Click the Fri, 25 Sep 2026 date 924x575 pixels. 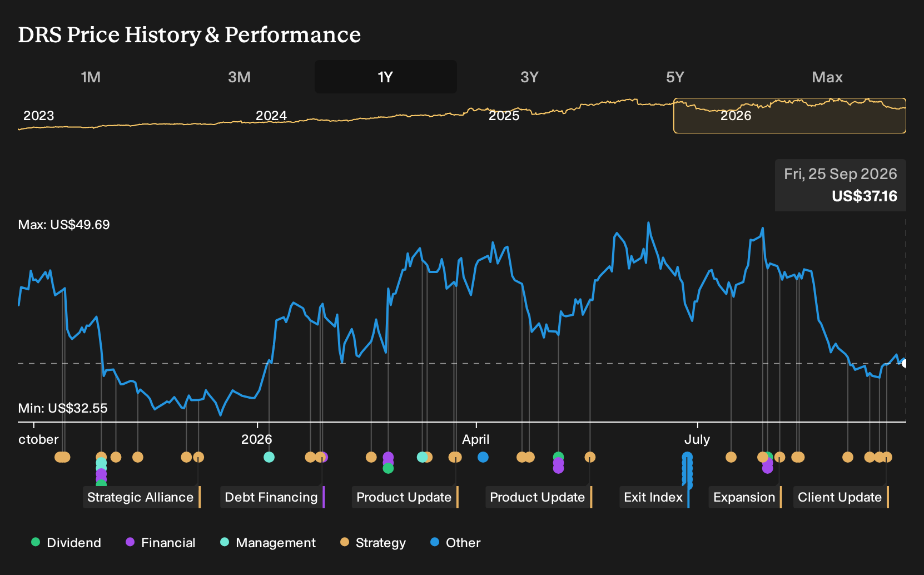click(x=841, y=174)
